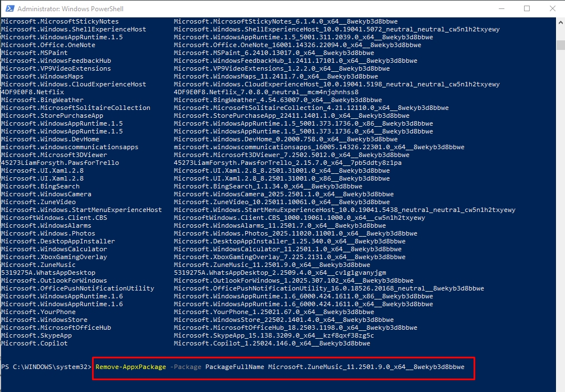Click Microsoft.SkypeApp in name column
565x392 pixels.
(36, 336)
